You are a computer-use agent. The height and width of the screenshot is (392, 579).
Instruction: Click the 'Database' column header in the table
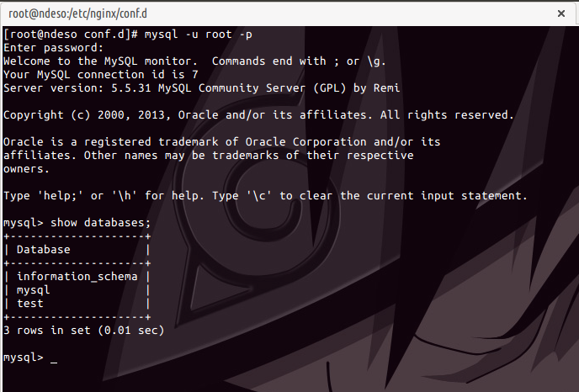click(44, 249)
